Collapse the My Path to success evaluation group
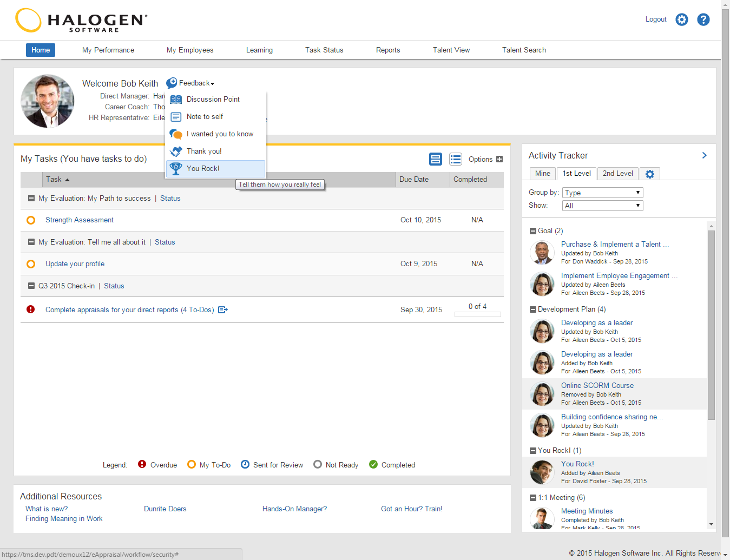The height and width of the screenshot is (560, 730). 31,199
